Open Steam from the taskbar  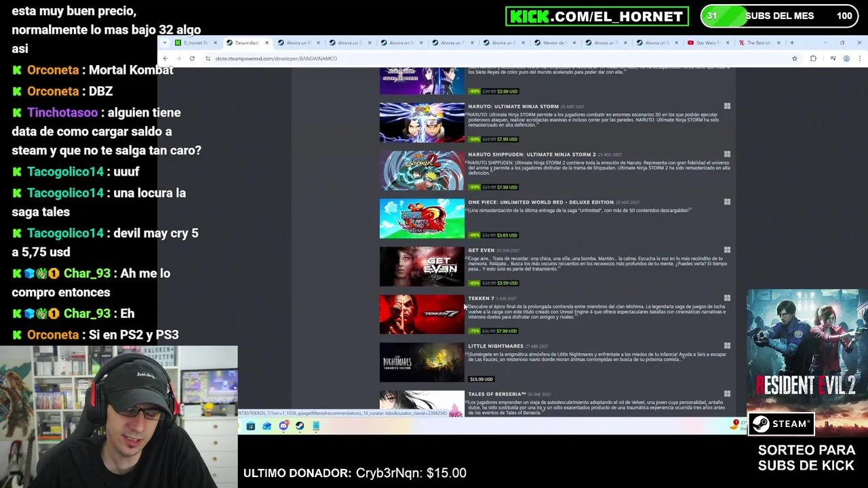(300, 426)
